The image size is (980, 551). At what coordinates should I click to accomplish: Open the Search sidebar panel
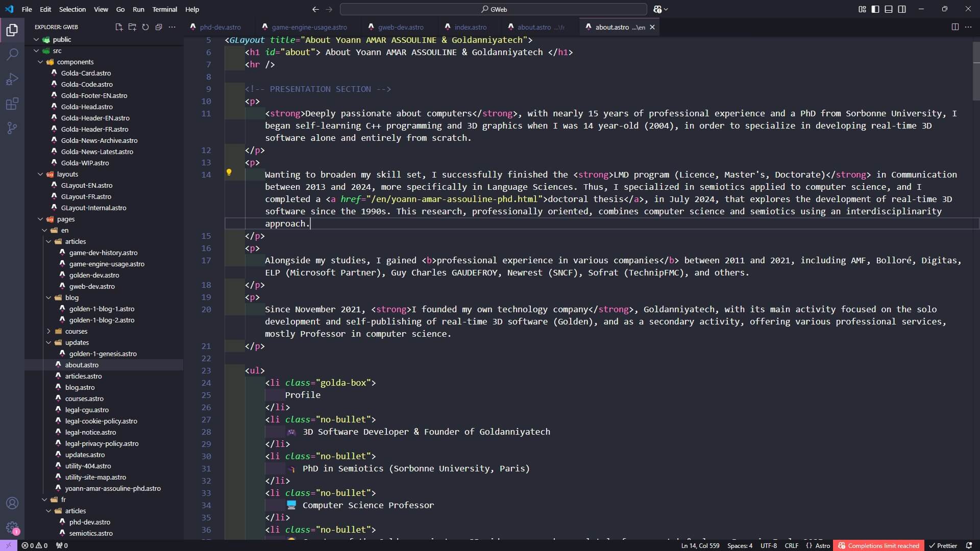tap(12, 55)
